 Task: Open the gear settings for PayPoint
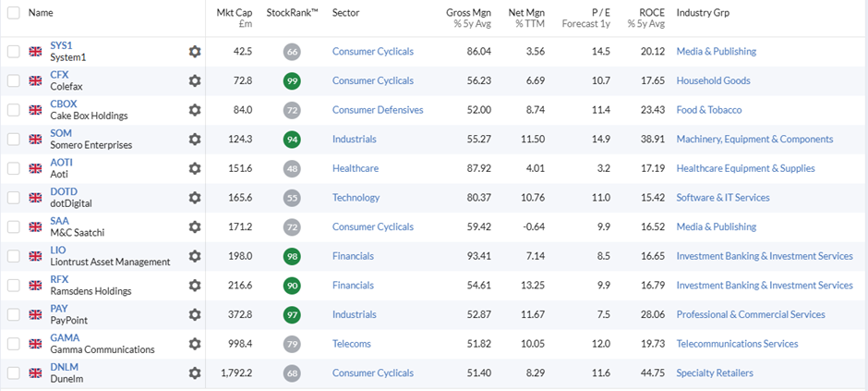tap(194, 314)
